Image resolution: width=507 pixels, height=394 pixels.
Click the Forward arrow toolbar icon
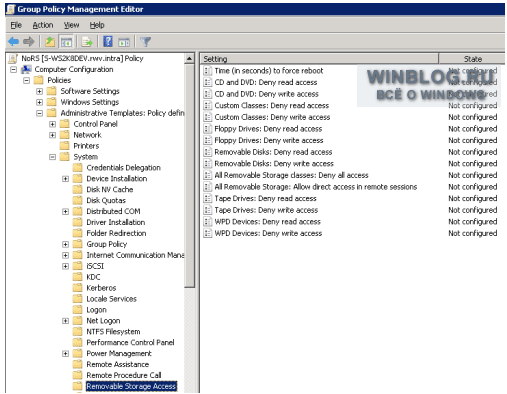pos(29,42)
